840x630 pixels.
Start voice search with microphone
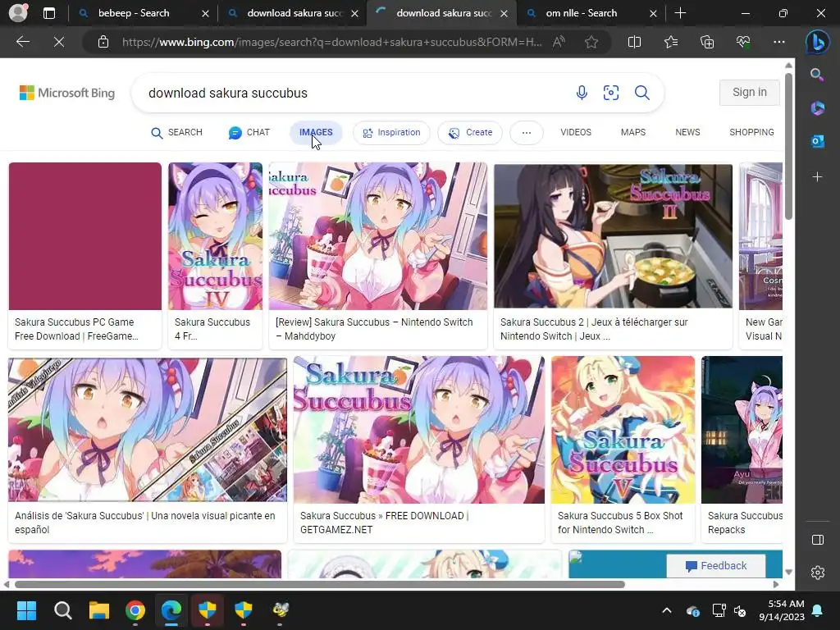tap(582, 93)
